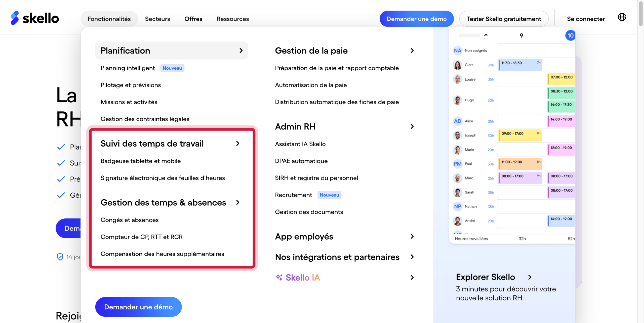Click the Explorer Skello heading
Screen dimensions: 644x323
pos(486,277)
